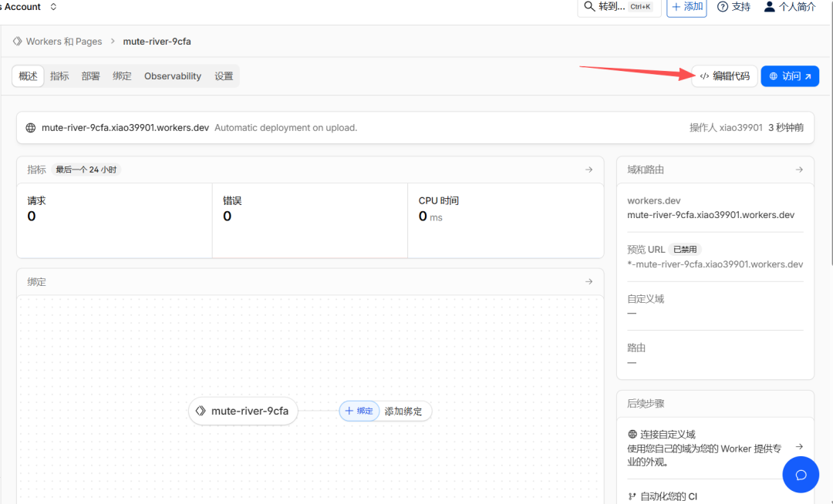Open the 设置 tab

(x=224, y=76)
